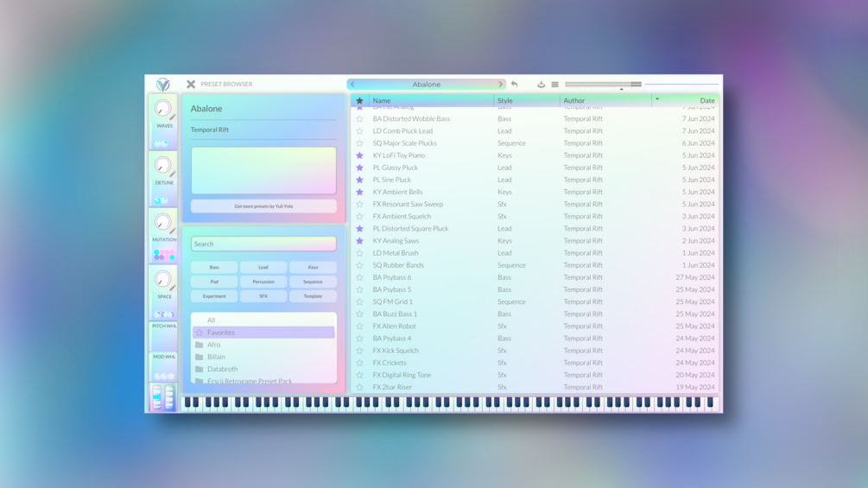Load the SQ FM Grid 1 preset
868x488 pixels.
tap(535, 301)
